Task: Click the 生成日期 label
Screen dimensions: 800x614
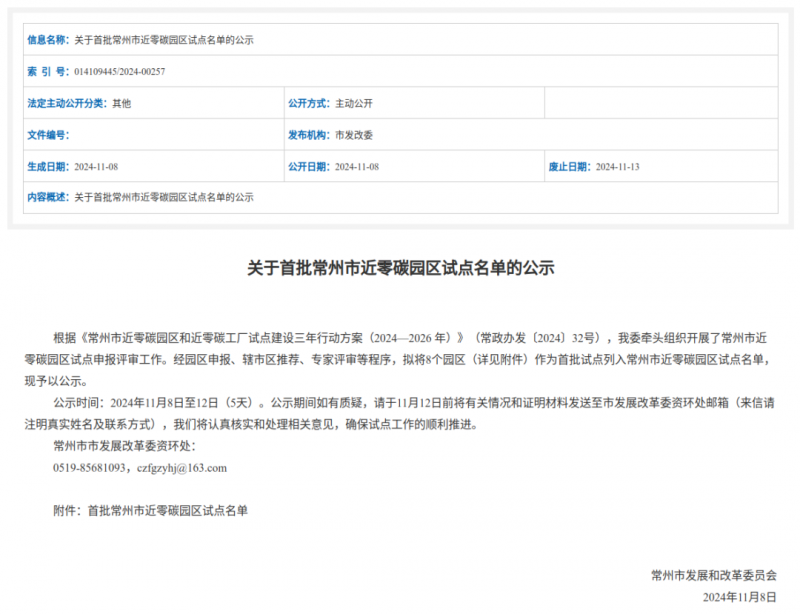Action: pyautogui.click(x=48, y=166)
